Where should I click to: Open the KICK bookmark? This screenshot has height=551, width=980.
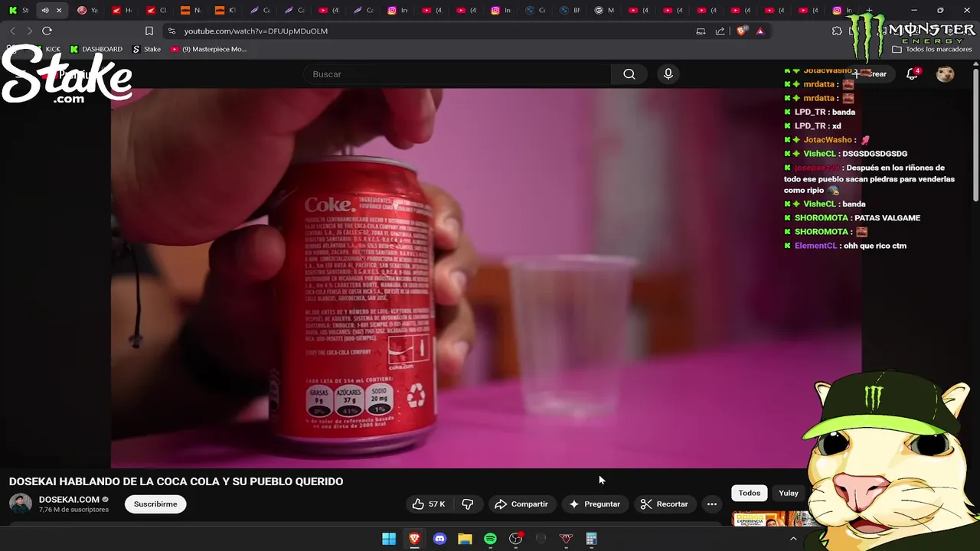pyautogui.click(x=47, y=49)
